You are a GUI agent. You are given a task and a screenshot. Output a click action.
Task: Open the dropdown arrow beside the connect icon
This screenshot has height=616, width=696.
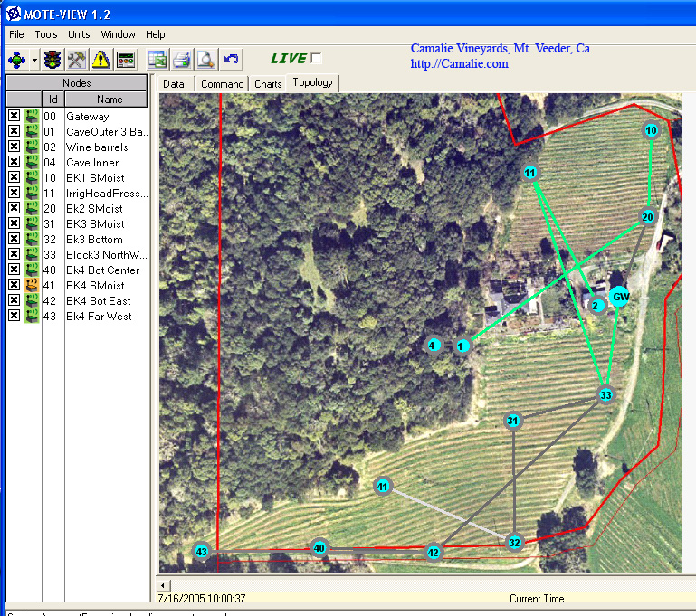[x=34, y=60]
